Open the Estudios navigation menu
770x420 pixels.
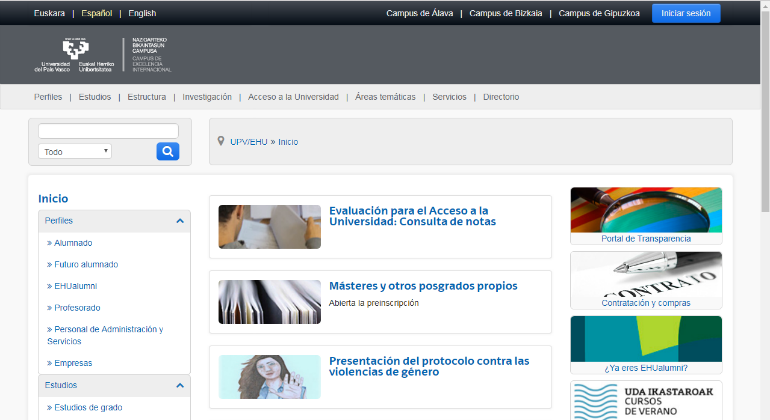coord(95,97)
